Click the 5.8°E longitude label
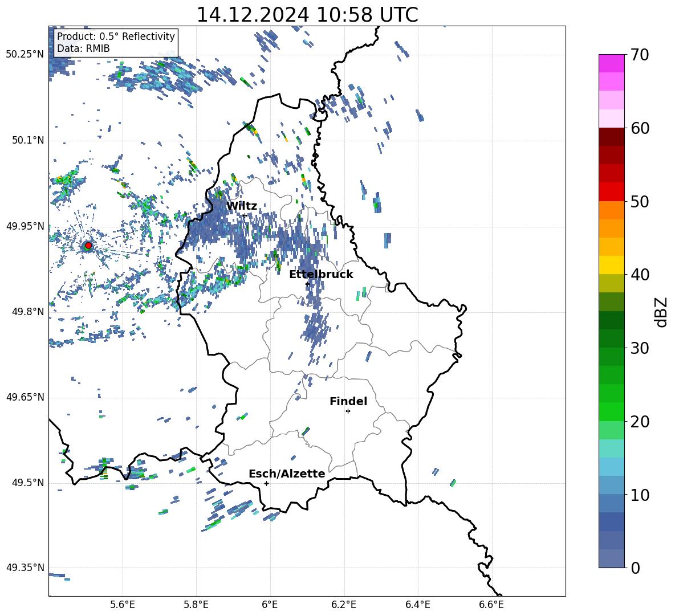Image resolution: width=675 pixels, height=616 pixels. point(196,605)
